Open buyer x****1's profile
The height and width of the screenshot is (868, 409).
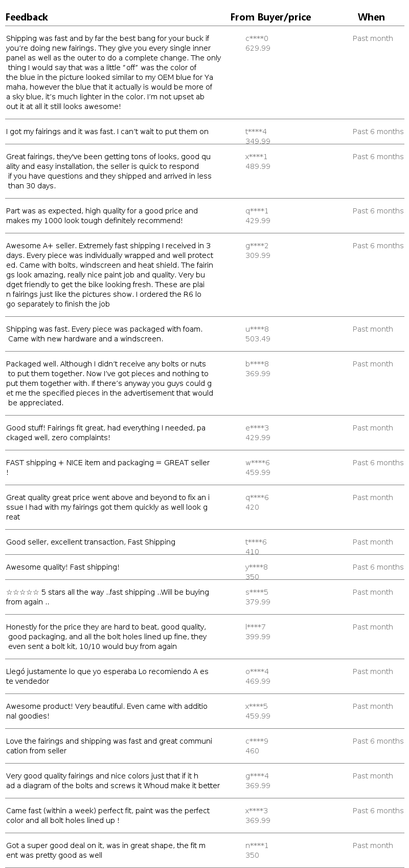click(256, 157)
